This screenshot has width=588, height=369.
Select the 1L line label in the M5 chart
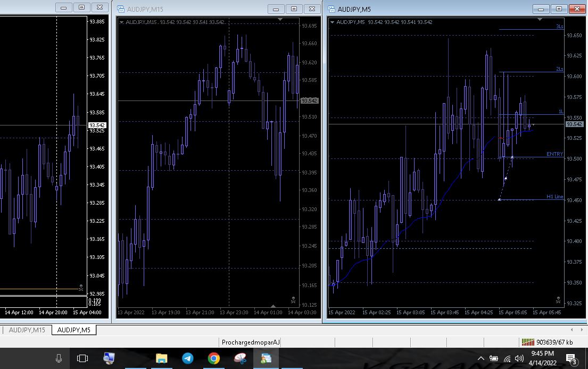point(561,112)
